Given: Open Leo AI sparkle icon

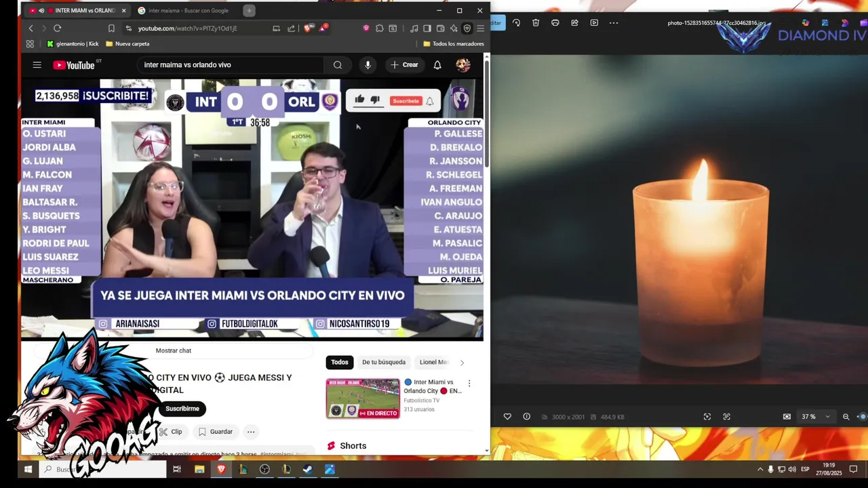Looking at the screenshot, I should coord(454,28).
